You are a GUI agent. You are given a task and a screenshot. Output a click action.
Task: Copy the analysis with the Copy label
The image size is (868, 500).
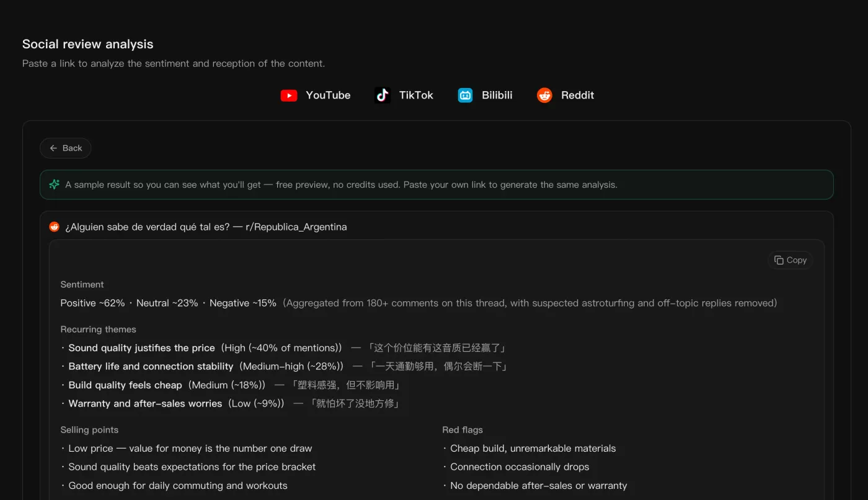(x=797, y=260)
